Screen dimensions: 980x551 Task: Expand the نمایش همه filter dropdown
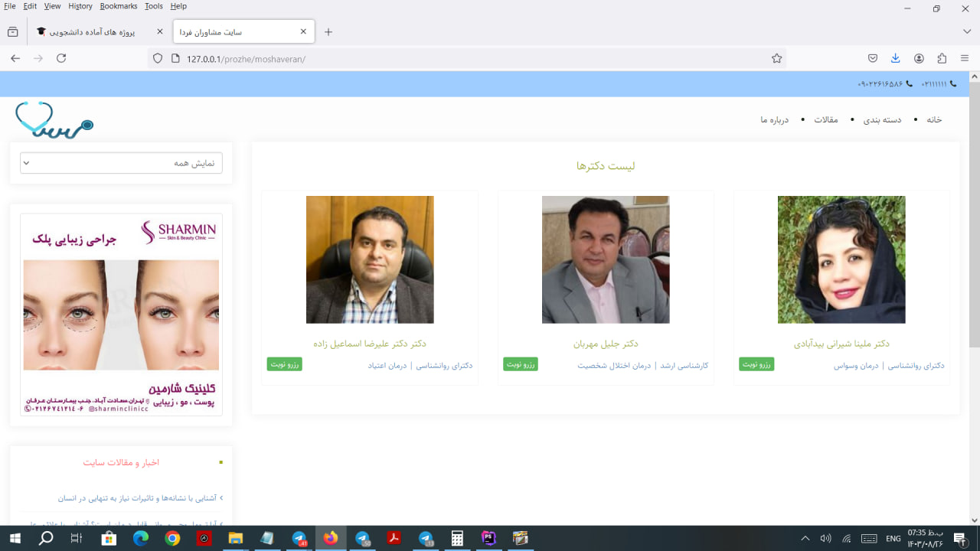(121, 163)
